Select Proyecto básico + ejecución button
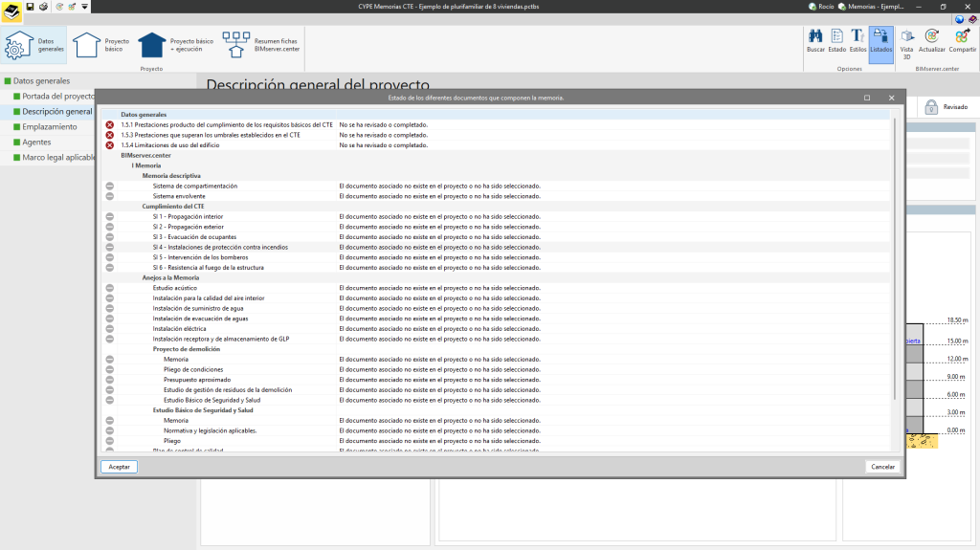This screenshot has width=980, height=550. [x=176, y=45]
